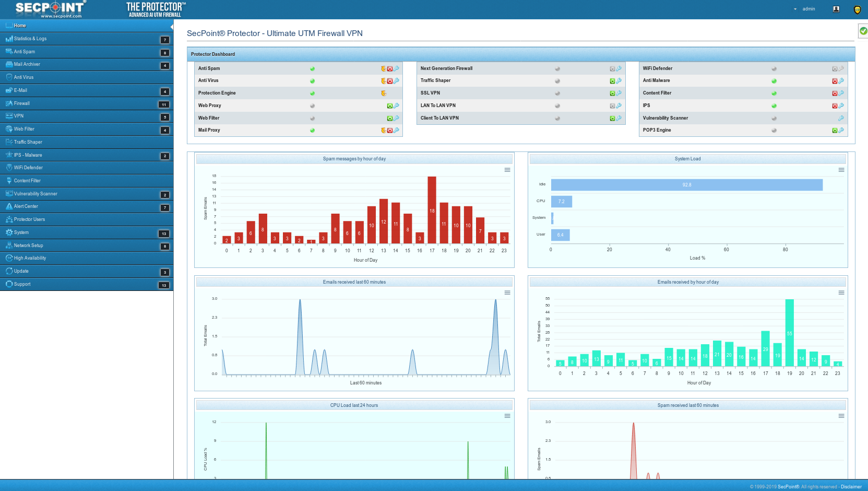Restart the Anti Spam service with orange arrow icon
This screenshot has height=491, width=868.
(384, 68)
